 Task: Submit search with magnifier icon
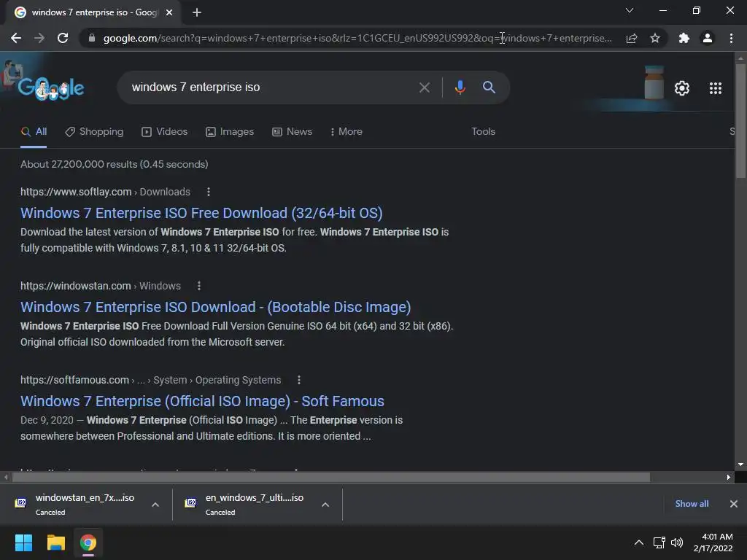[x=489, y=87]
